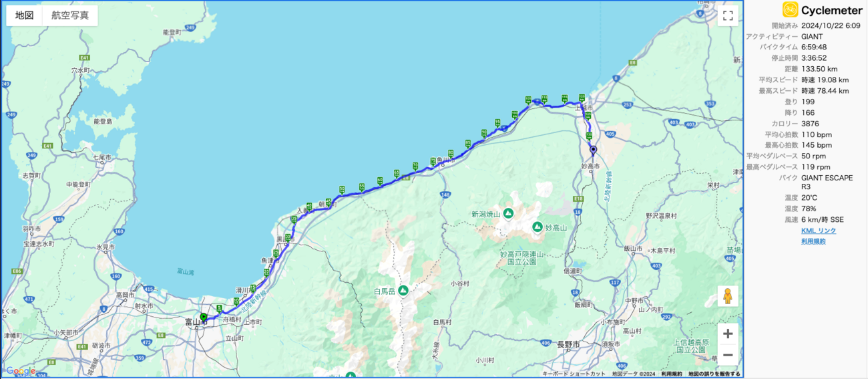Click the 60 km distance marker

pos(379,180)
